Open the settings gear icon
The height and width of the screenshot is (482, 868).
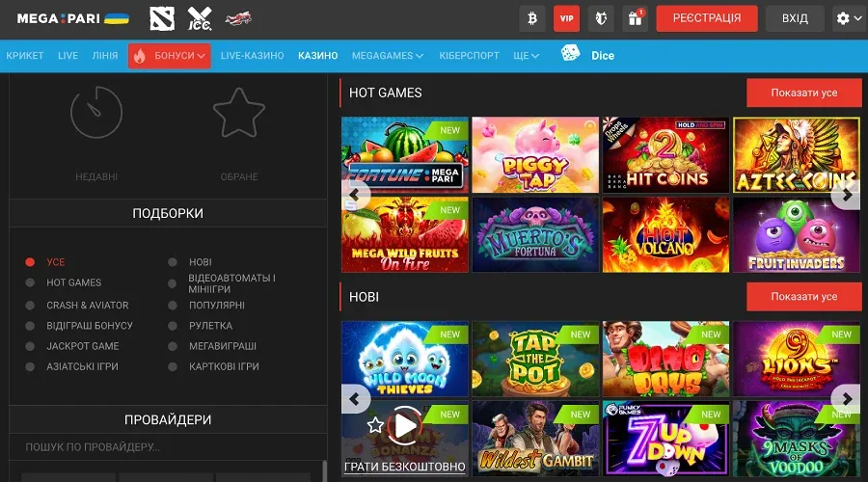(x=843, y=18)
